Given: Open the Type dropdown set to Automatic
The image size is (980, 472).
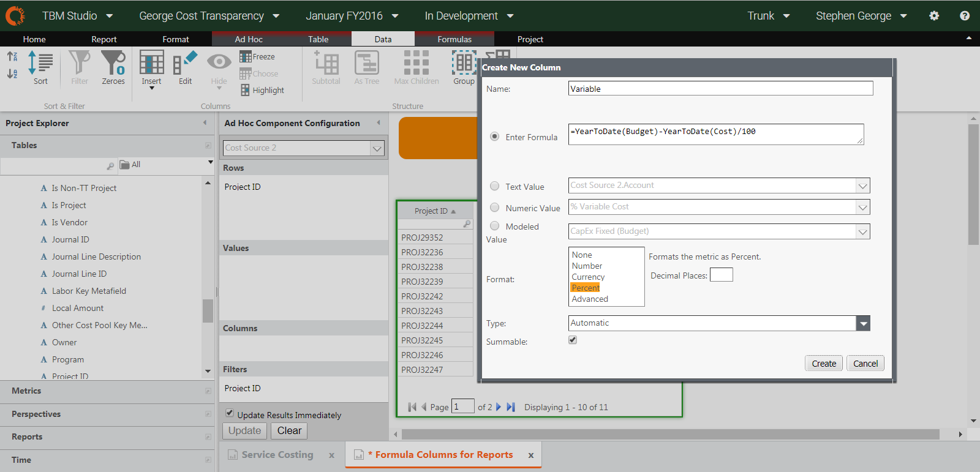Looking at the screenshot, I should pyautogui.click(x=863, y=323).
